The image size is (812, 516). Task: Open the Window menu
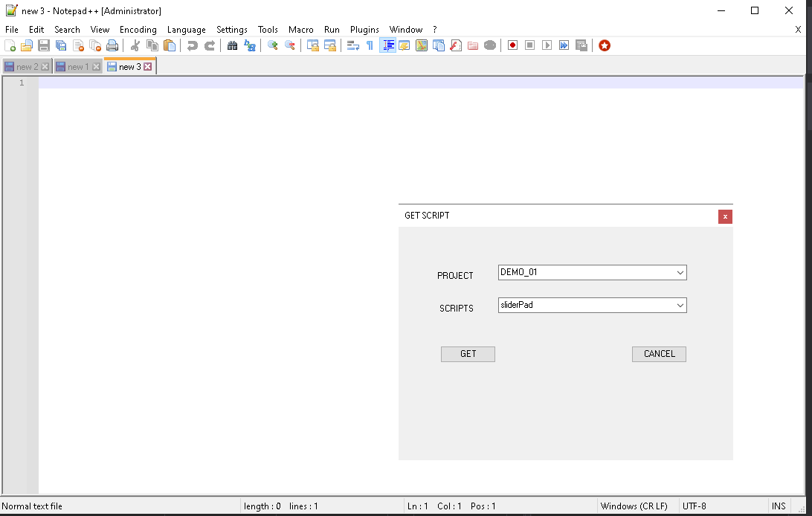pyautogui.click(x=406, y=30)
